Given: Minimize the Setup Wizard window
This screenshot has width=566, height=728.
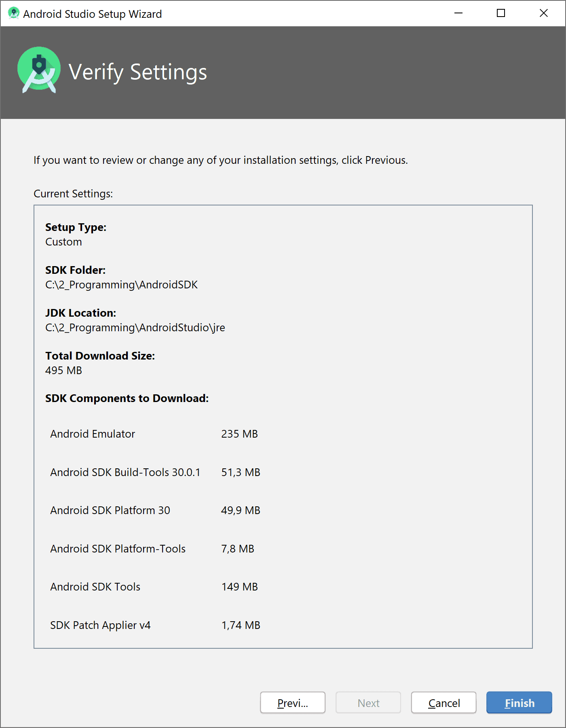Looking at the screenshot, I should [458, 13].
